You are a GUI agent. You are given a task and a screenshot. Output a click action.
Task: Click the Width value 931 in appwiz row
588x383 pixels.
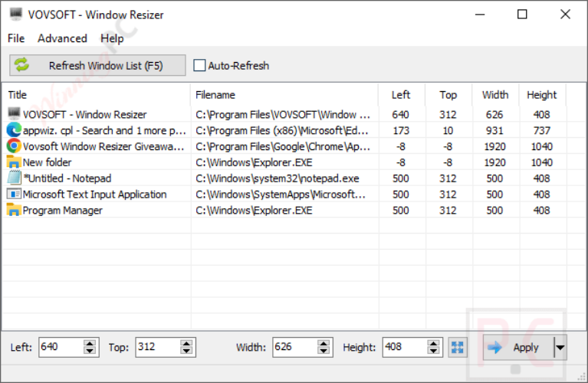pos(494,130)
